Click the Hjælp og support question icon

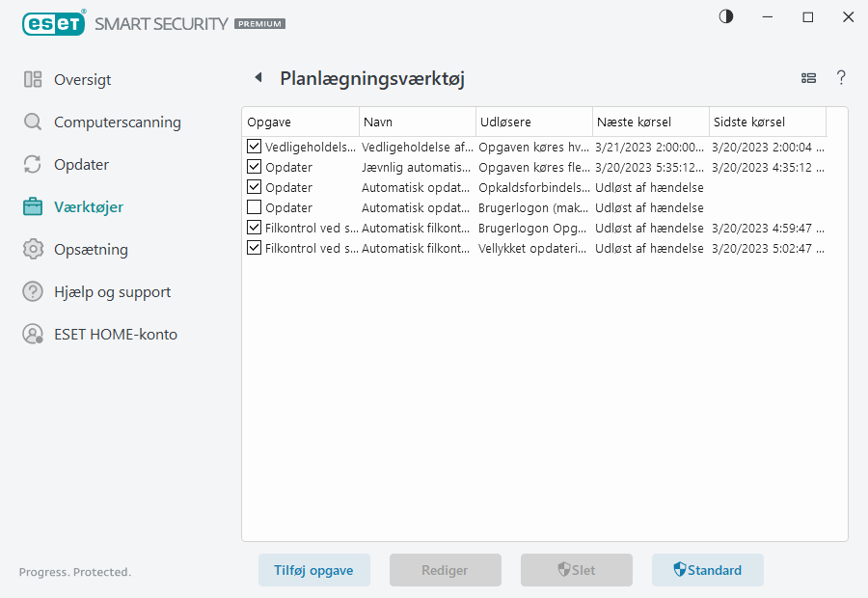coord(33,292)
